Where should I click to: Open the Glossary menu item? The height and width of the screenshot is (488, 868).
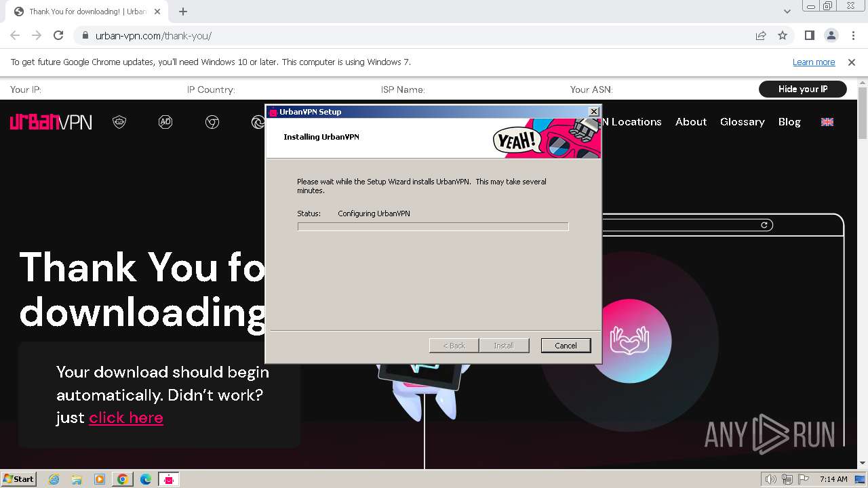[742, 122]
